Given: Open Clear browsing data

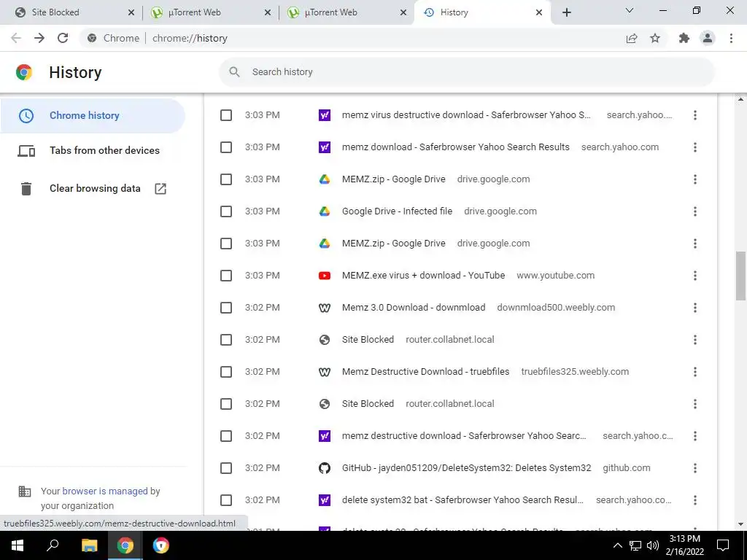Looking at the screenshot, I should [95, 189].
